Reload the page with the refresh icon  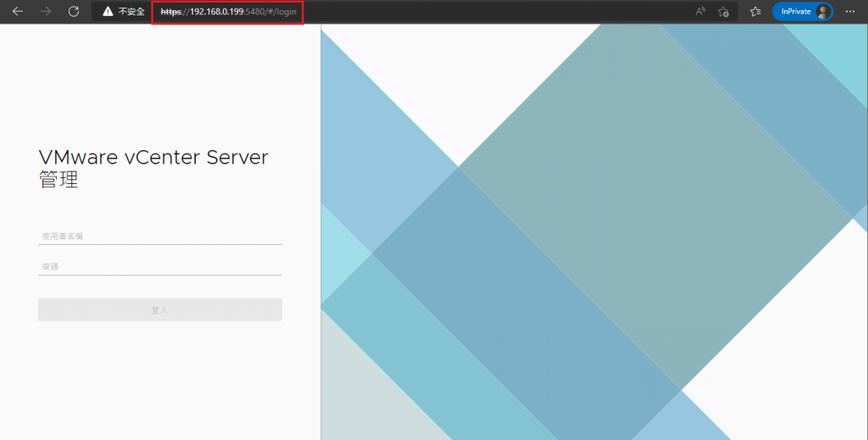[74, 12]
